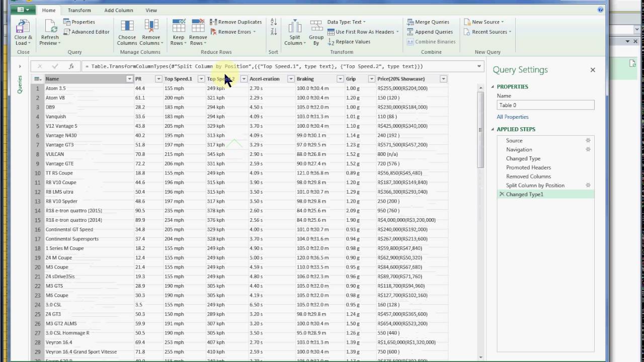This screenshot has width=644, height=362.
Task: Click the Remove Rows icon
Action: click(198, 26)
